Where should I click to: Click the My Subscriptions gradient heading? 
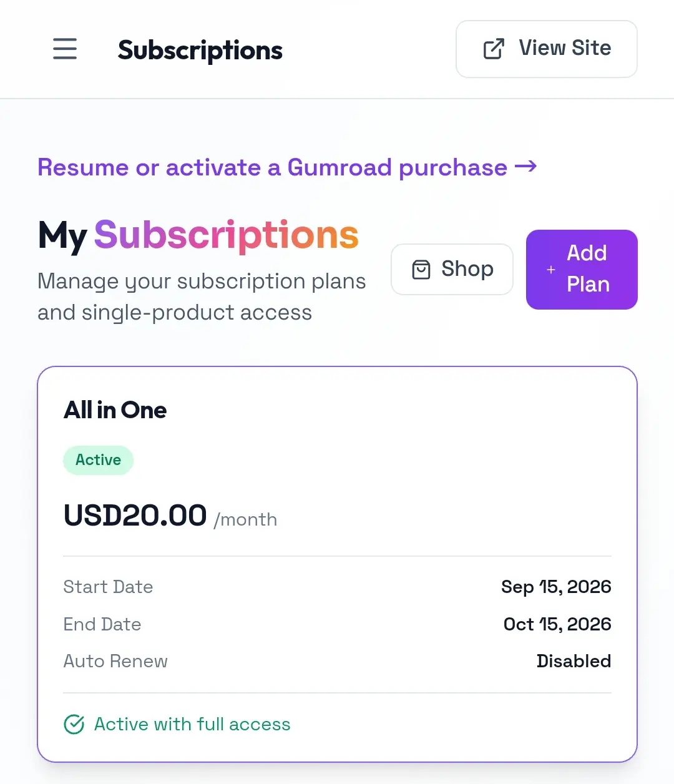(x=198, y=235)
